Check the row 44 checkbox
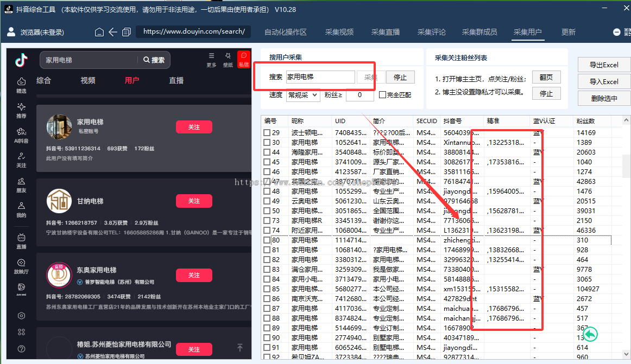The height and width of the screenshot is (364, 631). (267, 152)
